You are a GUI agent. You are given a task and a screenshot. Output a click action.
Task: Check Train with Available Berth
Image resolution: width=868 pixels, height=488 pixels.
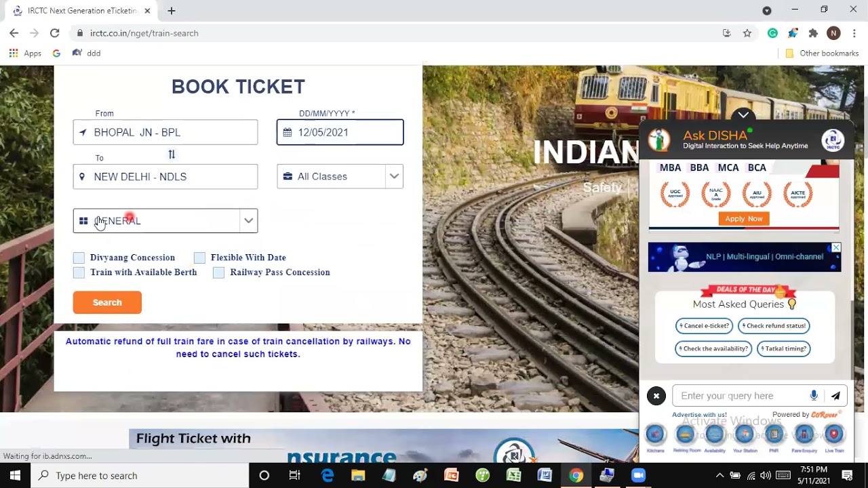(x=79, y=272)
